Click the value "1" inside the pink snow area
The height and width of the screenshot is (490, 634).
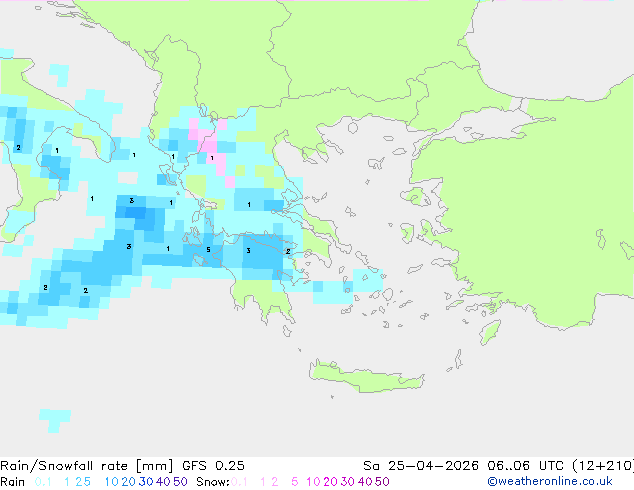pos(212,158)
